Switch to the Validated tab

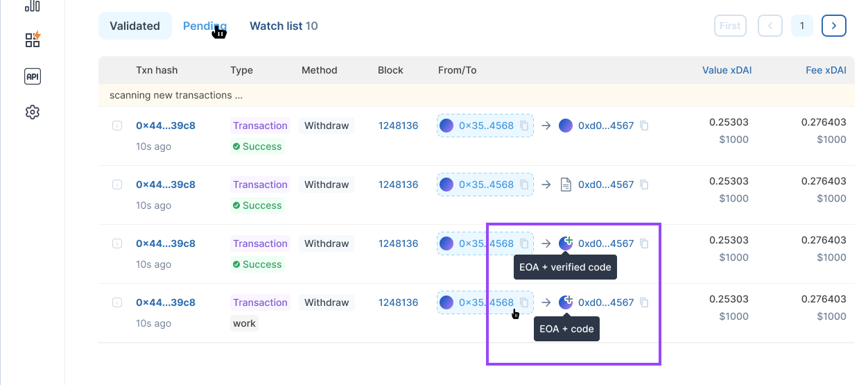[134, 26]
